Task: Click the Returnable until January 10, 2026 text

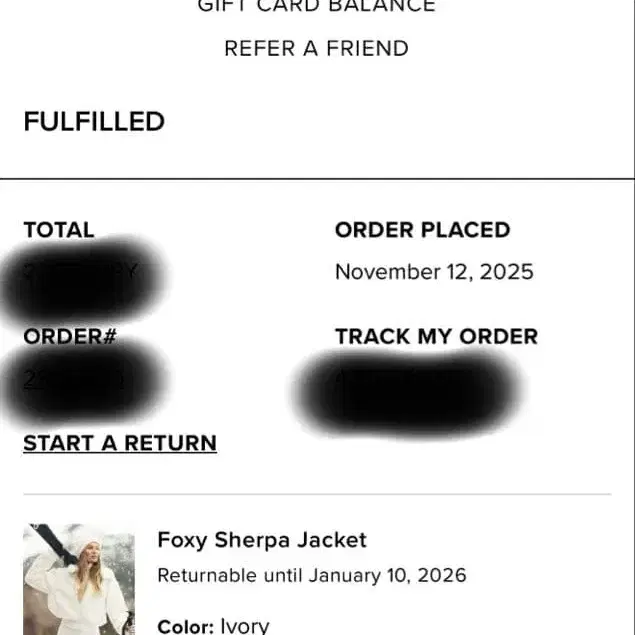Action: click(x=312, y=576)
